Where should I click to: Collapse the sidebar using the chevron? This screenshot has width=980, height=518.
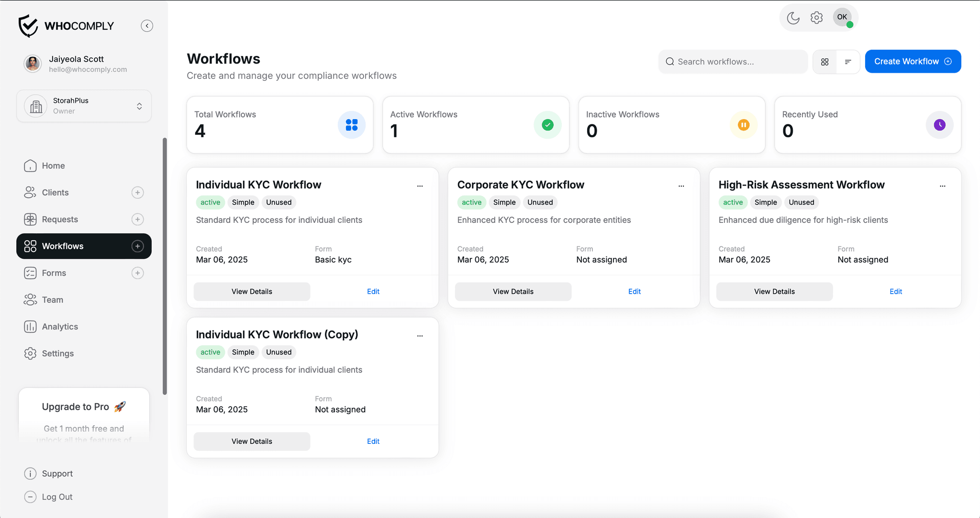click(x=147, y=25)
